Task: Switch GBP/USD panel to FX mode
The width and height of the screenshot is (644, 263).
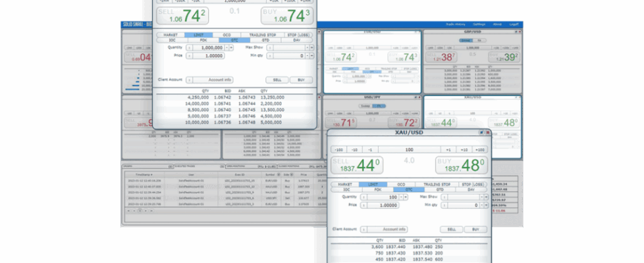Action: (x=480, y=41)
